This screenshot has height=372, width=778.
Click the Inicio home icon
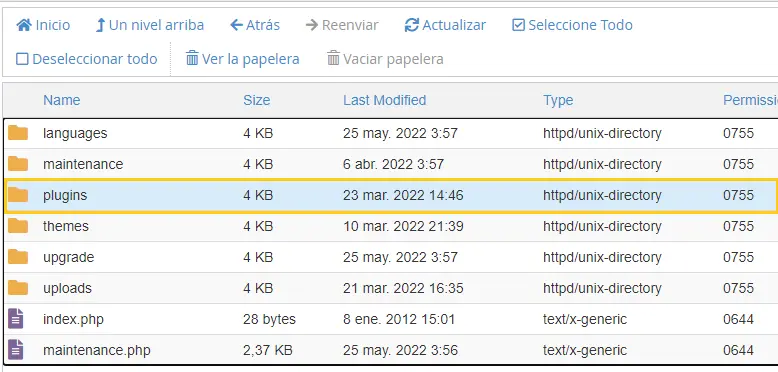pyautogui.click(x=24, y=25)
